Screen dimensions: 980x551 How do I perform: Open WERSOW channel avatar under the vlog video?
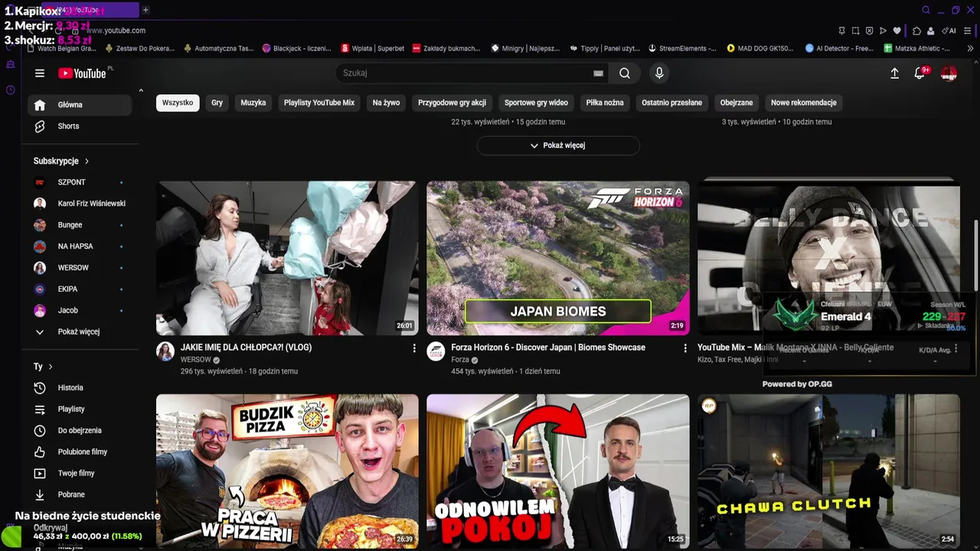click(x=165, y=351)
